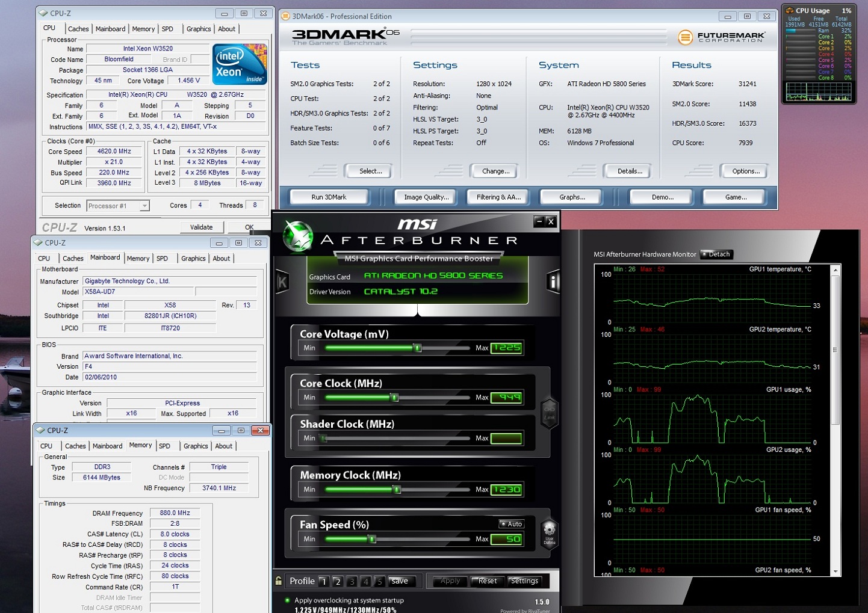Click the Core Clock slider handle
Screen dimensions: 868x613
[394, 397]
